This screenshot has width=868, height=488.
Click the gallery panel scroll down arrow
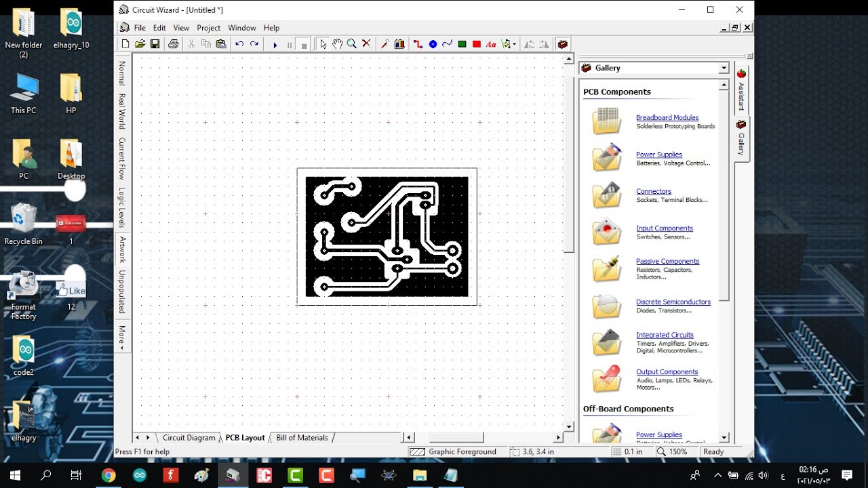tap(724, 438)
